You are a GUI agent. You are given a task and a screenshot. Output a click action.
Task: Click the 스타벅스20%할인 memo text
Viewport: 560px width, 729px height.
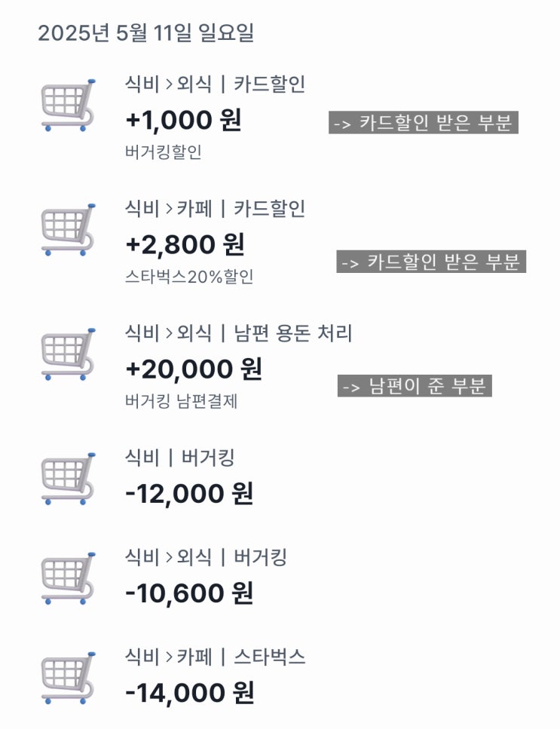[189, 277]
